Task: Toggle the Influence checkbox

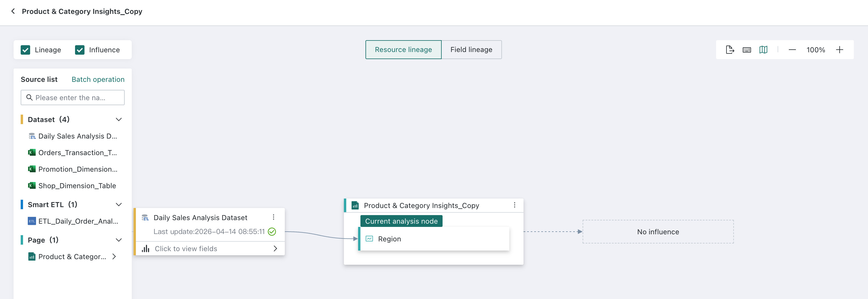Action: 79,50
